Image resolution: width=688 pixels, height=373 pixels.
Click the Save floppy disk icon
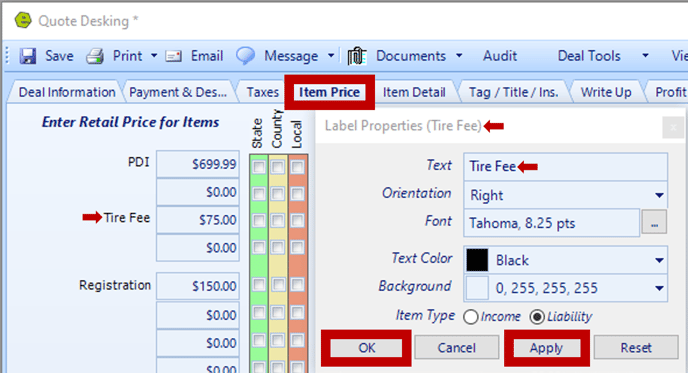coord(28,56)
